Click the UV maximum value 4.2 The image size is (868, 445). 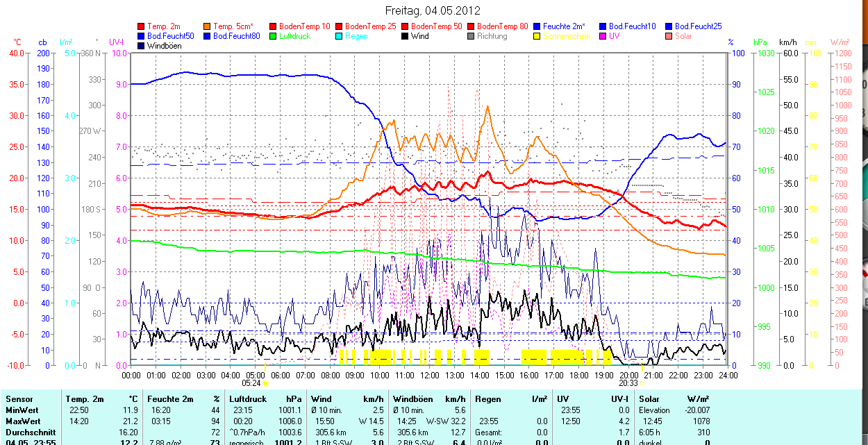(x=624, y=421)
